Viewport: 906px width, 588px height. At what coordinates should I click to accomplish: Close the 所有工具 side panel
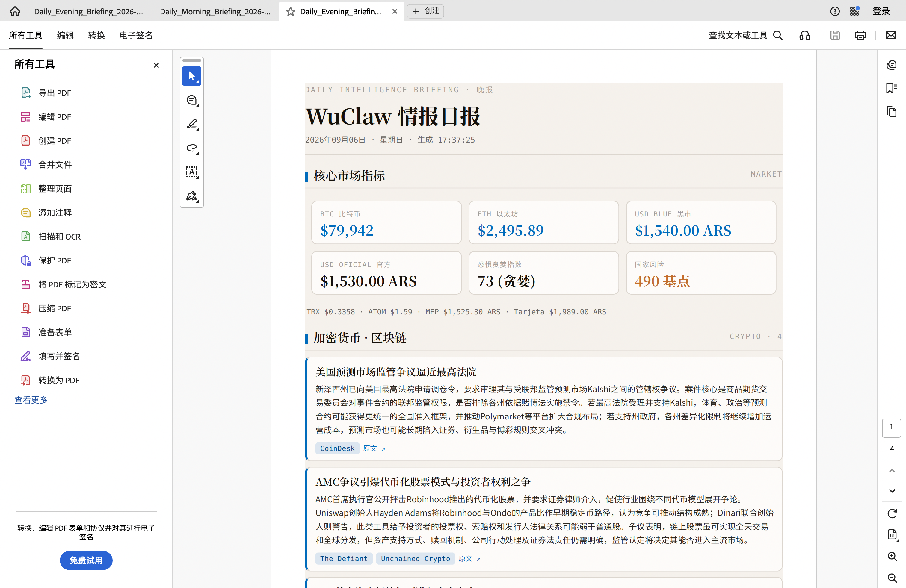(156, 66)
